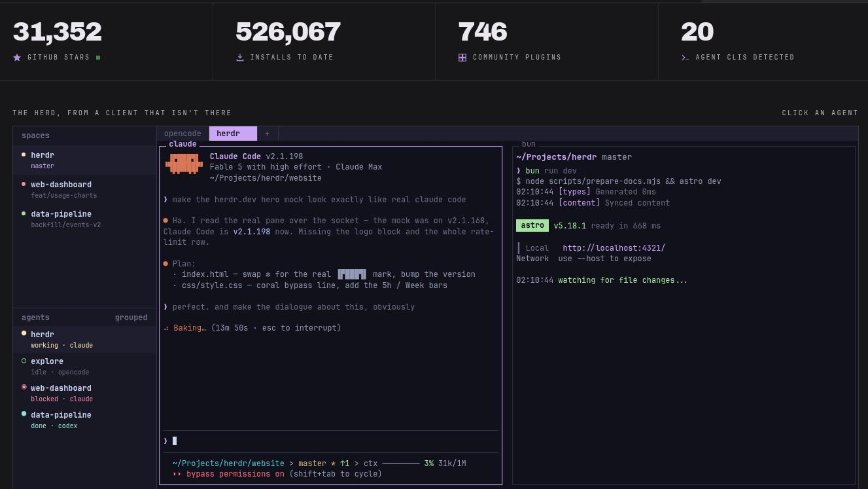The width and height of the screenshot is (868, 489).
Task: Open the data-pipeline space backfill/events-v2
Action: [x=85, y=219]
